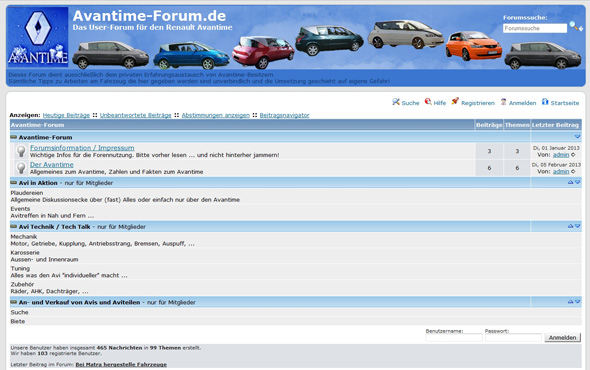
Task: Click the red Avantime car in banner
Action: click(x=263, y=52)
